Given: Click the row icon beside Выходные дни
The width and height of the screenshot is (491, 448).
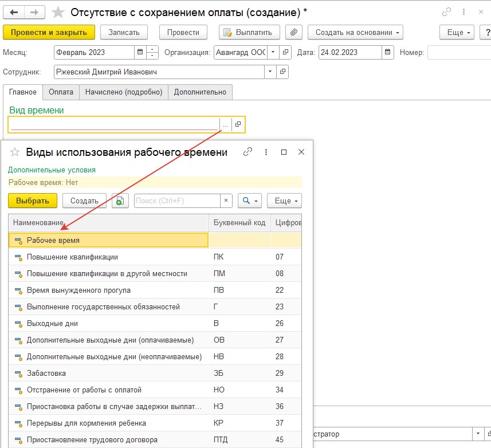Looking at the screenshot, I should (18, 324).
